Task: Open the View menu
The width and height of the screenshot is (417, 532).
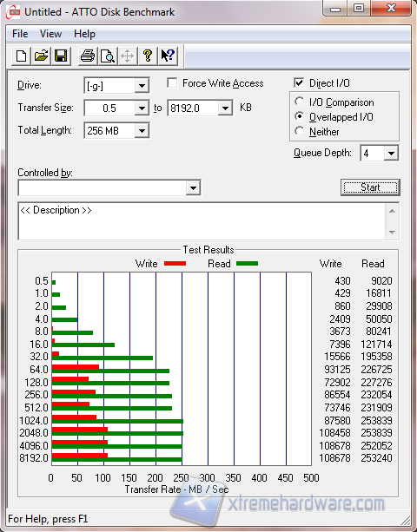Action: pos(50,34)
